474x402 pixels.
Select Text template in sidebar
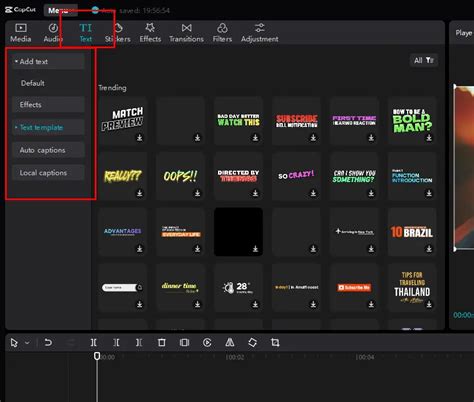48,127
